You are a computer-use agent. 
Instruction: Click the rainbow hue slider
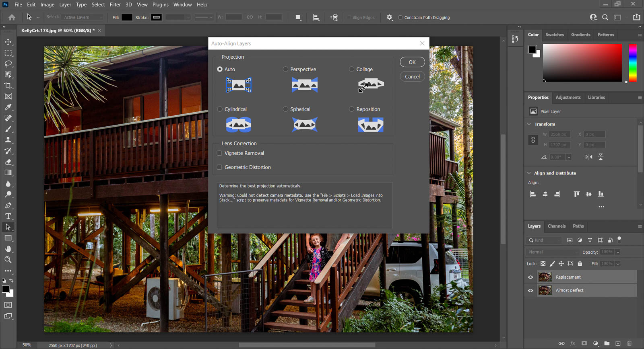(x=633, y=63)
